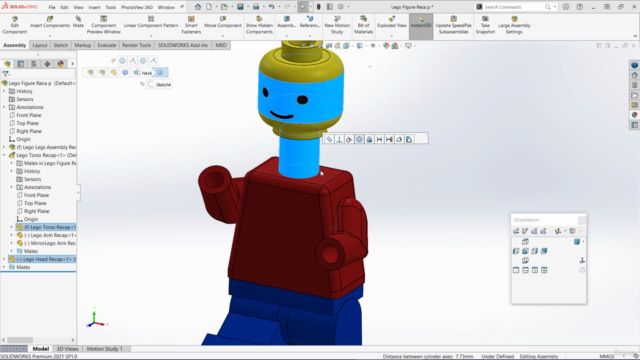Click Show Hidden Components
The image size is (640, 360).
coord(259,25)
